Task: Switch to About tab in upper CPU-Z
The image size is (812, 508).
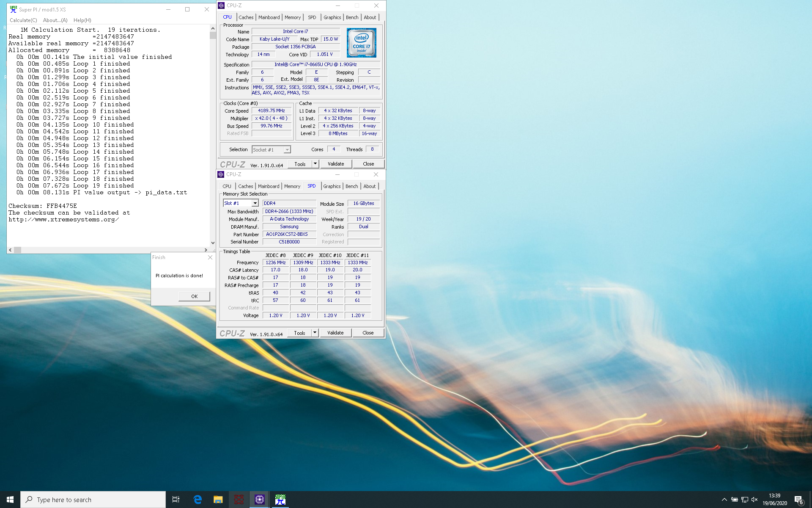Action: (x=370, y=17)
